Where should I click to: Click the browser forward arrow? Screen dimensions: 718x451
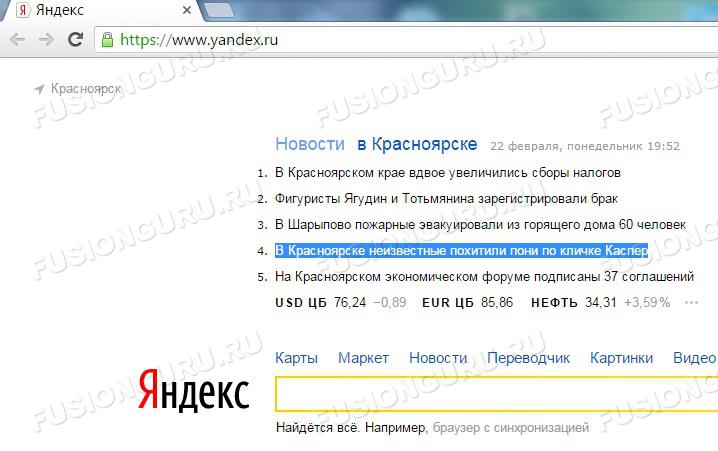click(x=46, y=40)
